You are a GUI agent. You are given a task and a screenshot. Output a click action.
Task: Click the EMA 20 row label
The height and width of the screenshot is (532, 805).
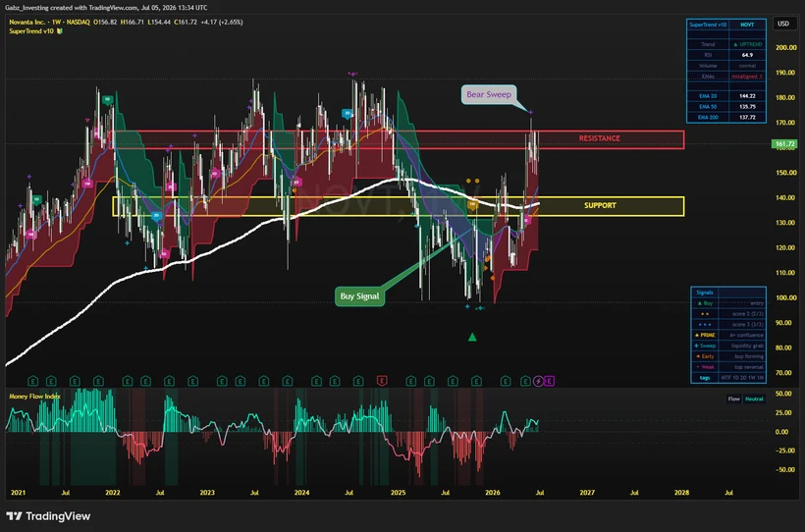coord(708,96)
